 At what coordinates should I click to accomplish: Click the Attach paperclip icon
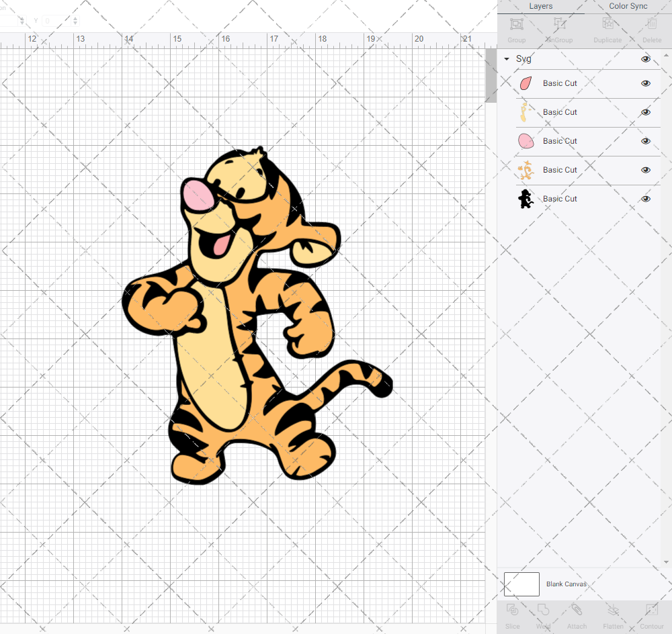point(577,610)
